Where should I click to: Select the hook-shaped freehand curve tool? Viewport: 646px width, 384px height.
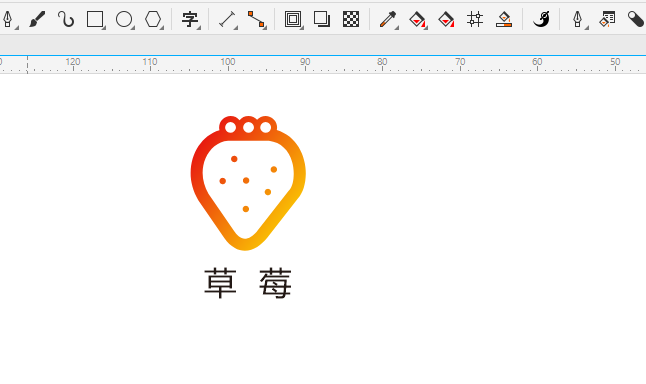point(66,19)
